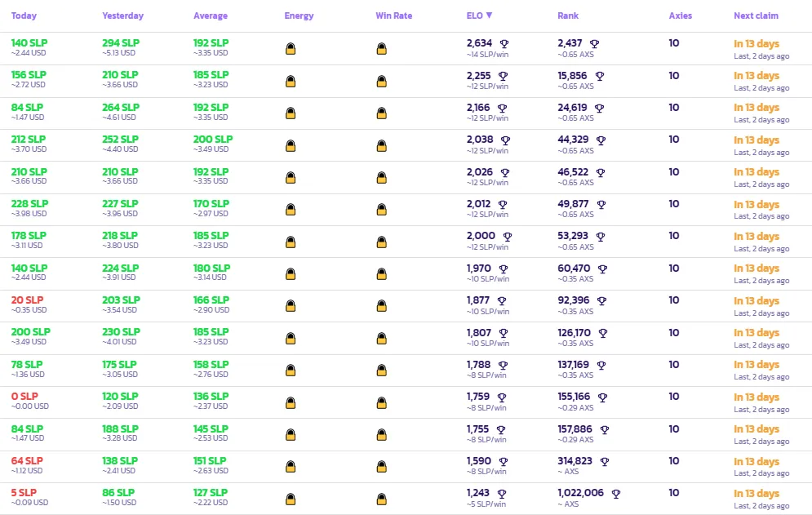Select 178 SLP today value

click(x=29, y=236)
